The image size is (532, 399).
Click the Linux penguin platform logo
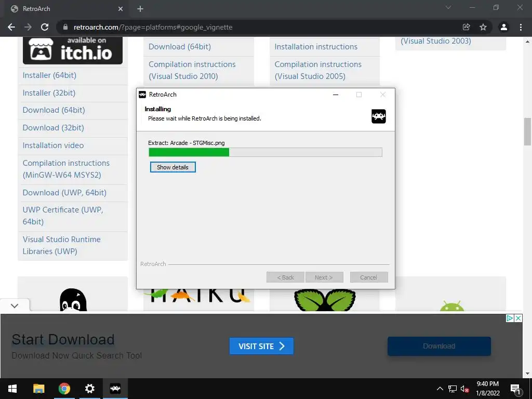pyautogui.click(x=73, y=300)
